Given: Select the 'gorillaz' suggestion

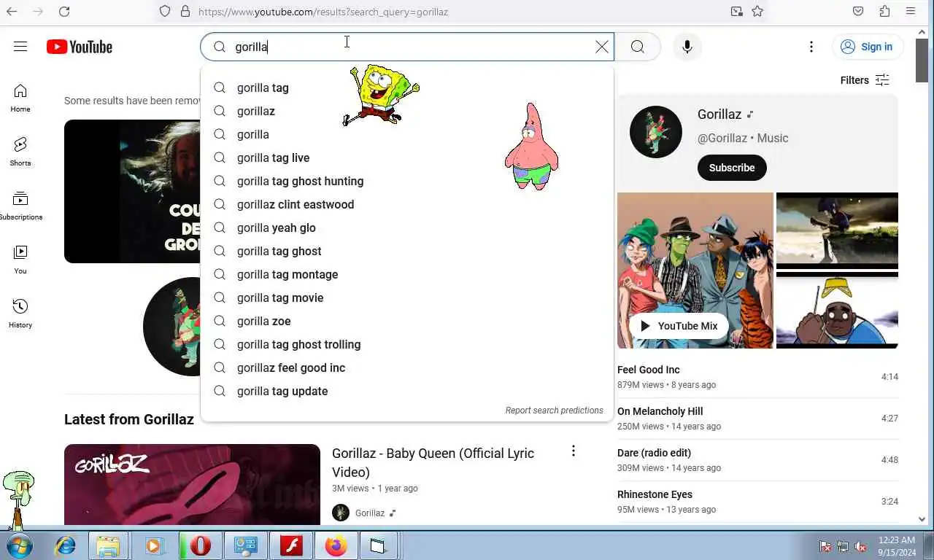Looking at the screenshot, I should click(407, 111).
